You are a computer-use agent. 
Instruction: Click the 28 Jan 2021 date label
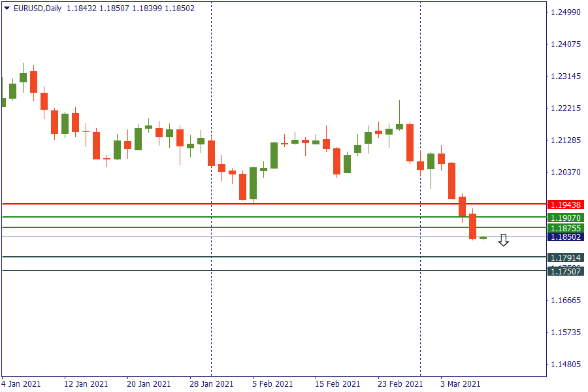(212, 384)
